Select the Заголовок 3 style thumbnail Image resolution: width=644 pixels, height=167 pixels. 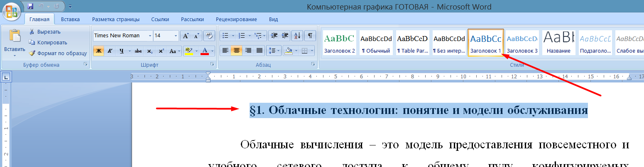coord(522,43)
